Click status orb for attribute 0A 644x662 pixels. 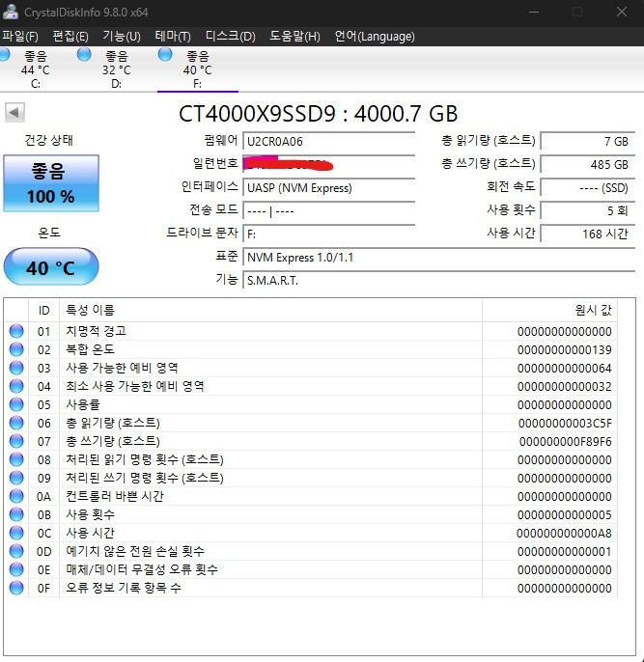[16, 496]
